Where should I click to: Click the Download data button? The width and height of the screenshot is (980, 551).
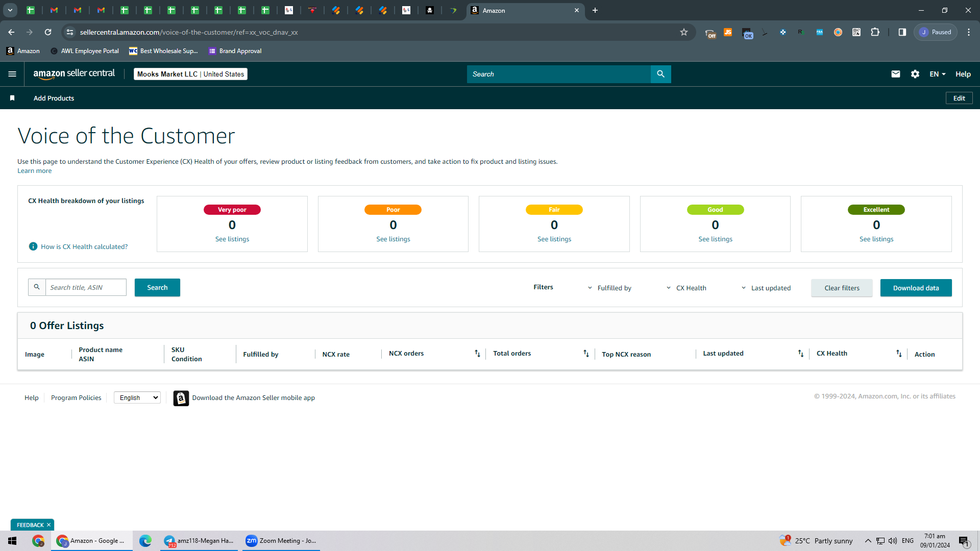click(x=916, y=288)
